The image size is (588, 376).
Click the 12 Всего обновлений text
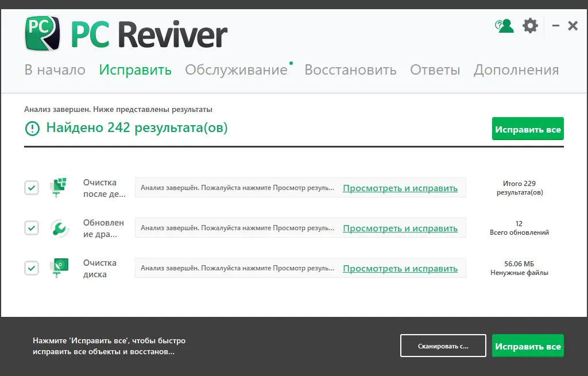point(519,228)
